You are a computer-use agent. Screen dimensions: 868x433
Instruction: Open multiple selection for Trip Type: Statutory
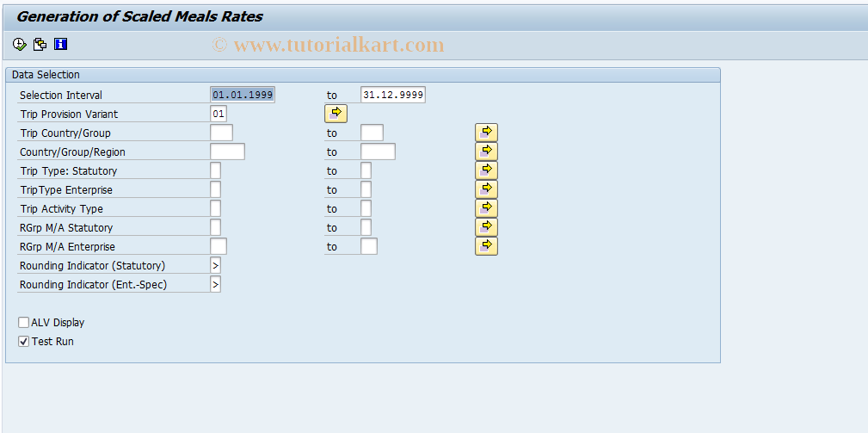click(486, 170)
